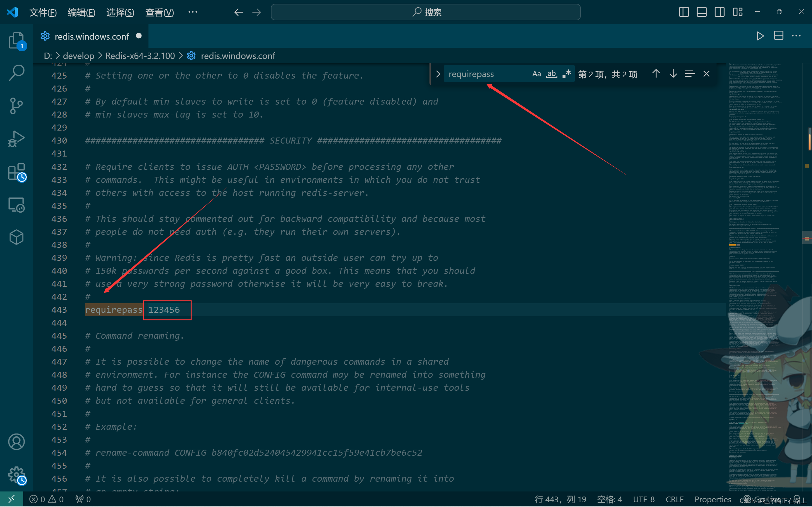Open the Extensions view icon
The height and width of the screenshot is (507, 812).
click(x=16, y=172)
